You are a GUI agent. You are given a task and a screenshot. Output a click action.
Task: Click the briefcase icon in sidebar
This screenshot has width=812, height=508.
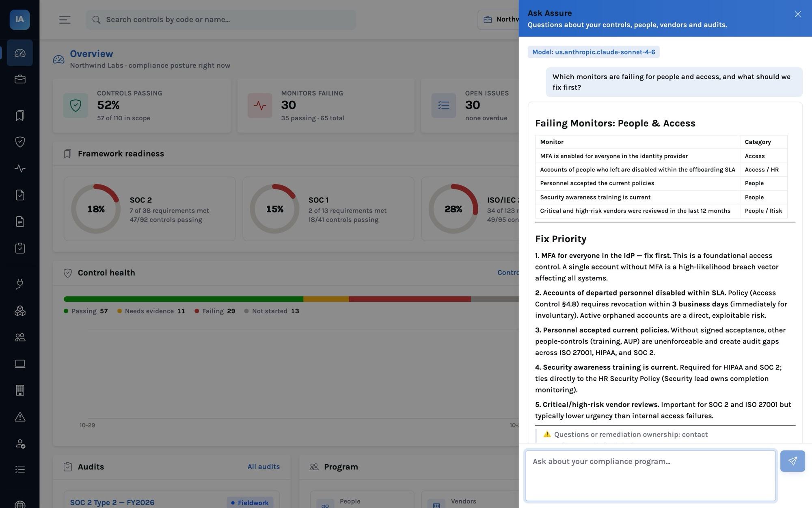click(x=20, y=79)
